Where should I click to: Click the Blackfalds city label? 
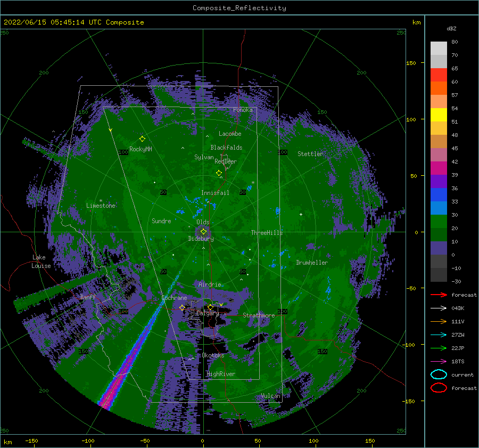click(x=226, y=148)
